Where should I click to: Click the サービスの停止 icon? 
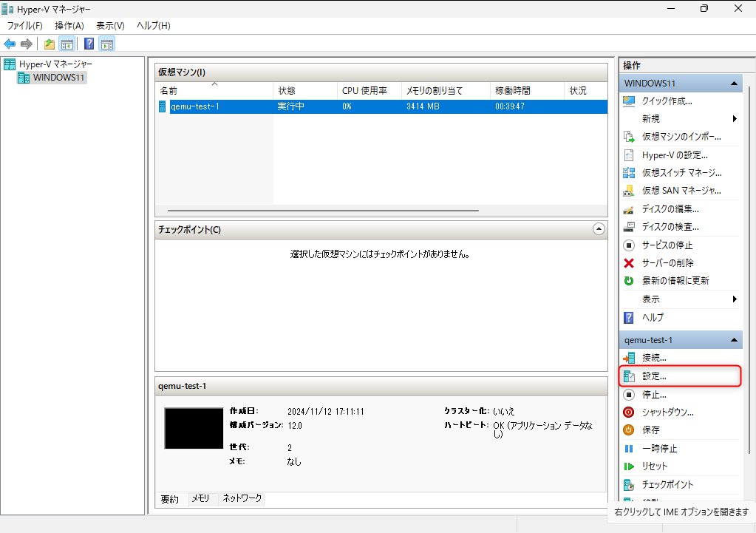click(629, 245)
